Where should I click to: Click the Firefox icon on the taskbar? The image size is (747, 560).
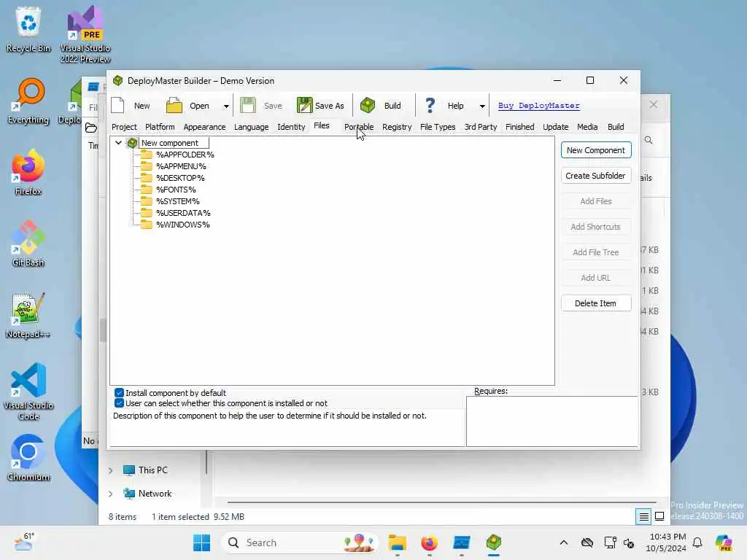click(x=429, y=542)
